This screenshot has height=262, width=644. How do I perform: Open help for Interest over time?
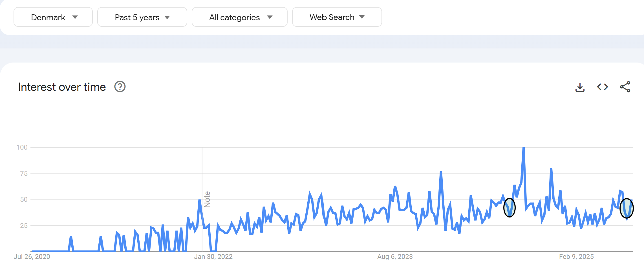[x=120, y=87]
